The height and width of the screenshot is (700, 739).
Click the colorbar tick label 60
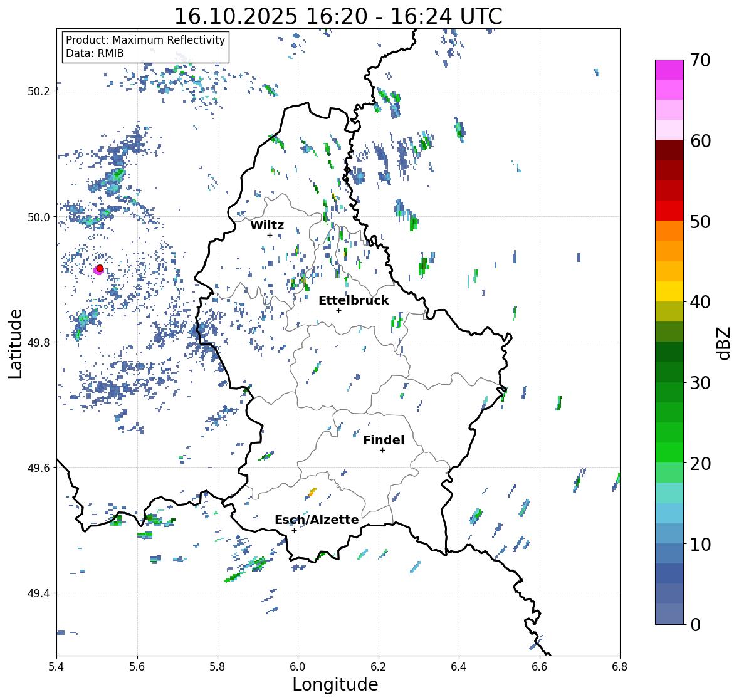pos(700,141)
